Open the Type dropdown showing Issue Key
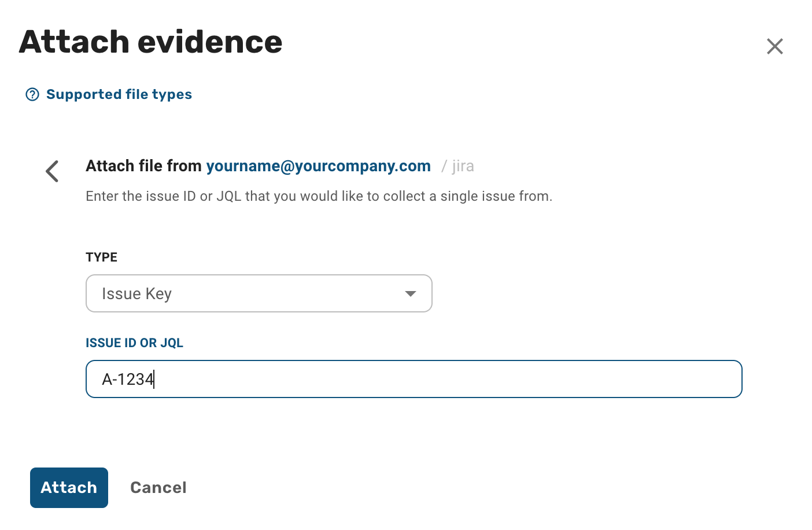This screenshot has height=530, width=812. pyautogui.click(x=259, y=293)
